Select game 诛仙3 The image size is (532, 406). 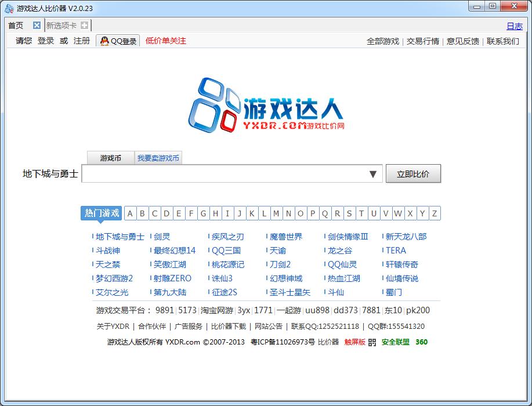tap(222, 278)
